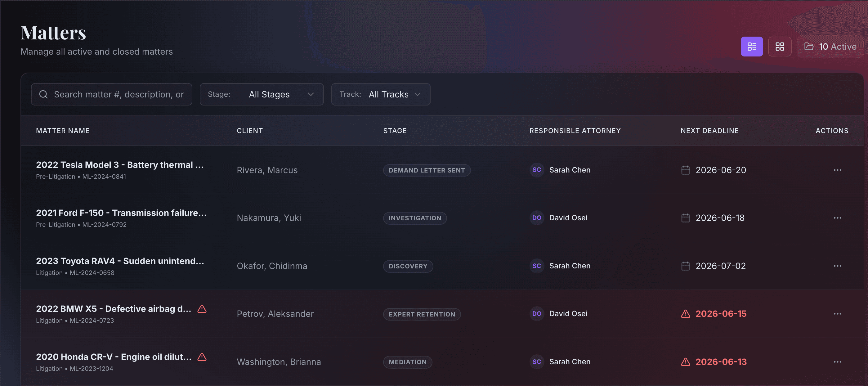Switch to grid view layout
This screenshot has width=868, height=386.
click(x=780, y=47)
